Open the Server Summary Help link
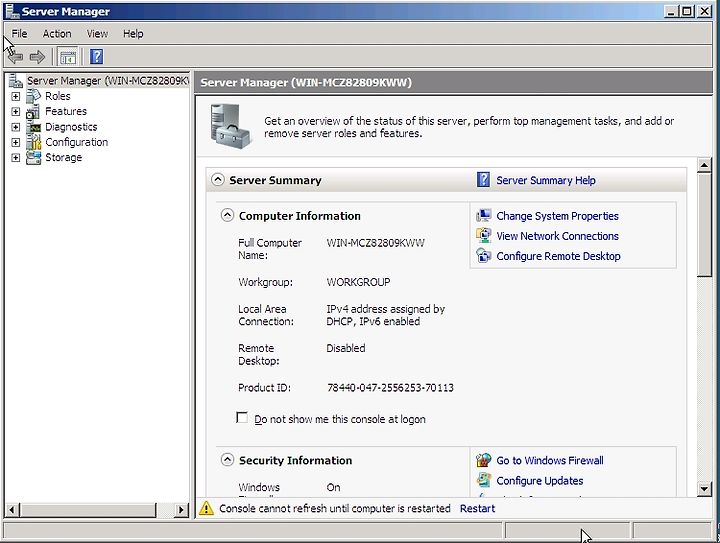 pos(546,180)
